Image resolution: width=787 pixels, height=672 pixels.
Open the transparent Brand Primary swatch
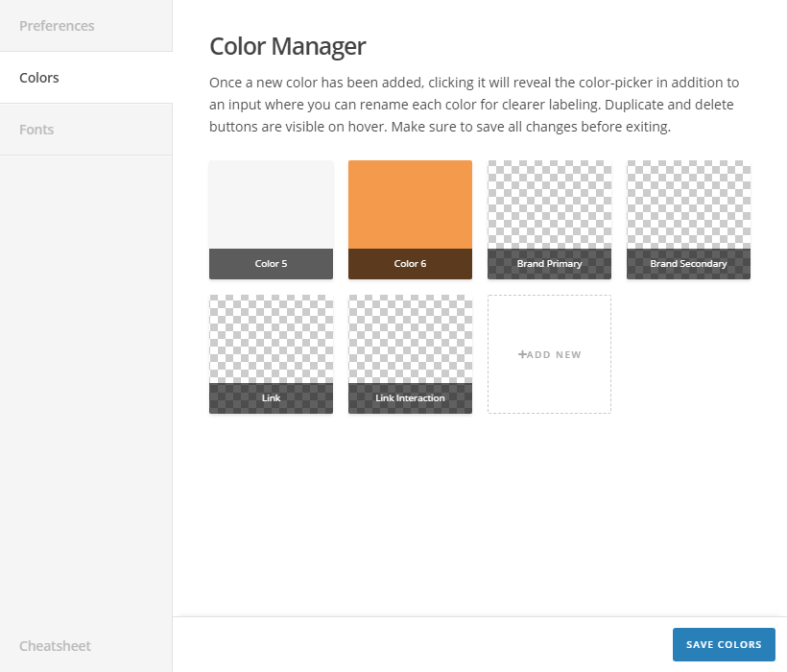click(x=549, y=204)
